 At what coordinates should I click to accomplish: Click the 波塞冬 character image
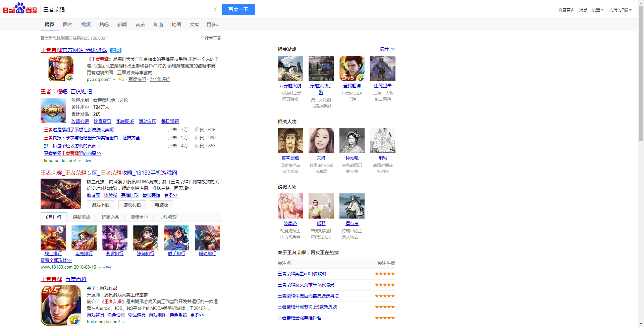click(x=290, y=206)
